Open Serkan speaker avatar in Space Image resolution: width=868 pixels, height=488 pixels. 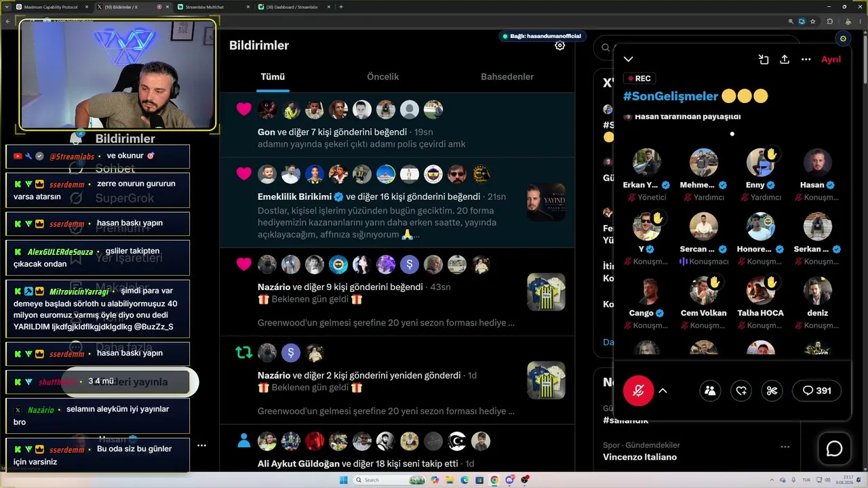click(x=818, y=227)
